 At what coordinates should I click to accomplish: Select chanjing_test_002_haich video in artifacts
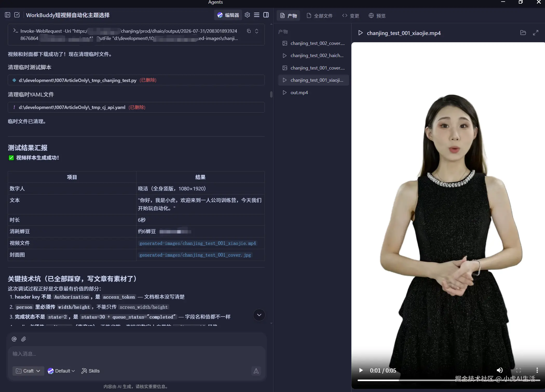pos(314,56)
